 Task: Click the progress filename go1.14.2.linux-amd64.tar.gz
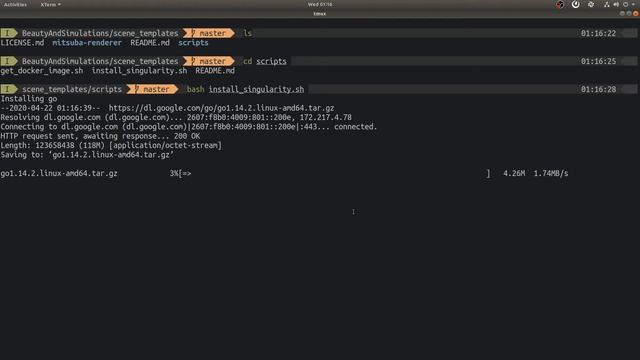point(59,173)
